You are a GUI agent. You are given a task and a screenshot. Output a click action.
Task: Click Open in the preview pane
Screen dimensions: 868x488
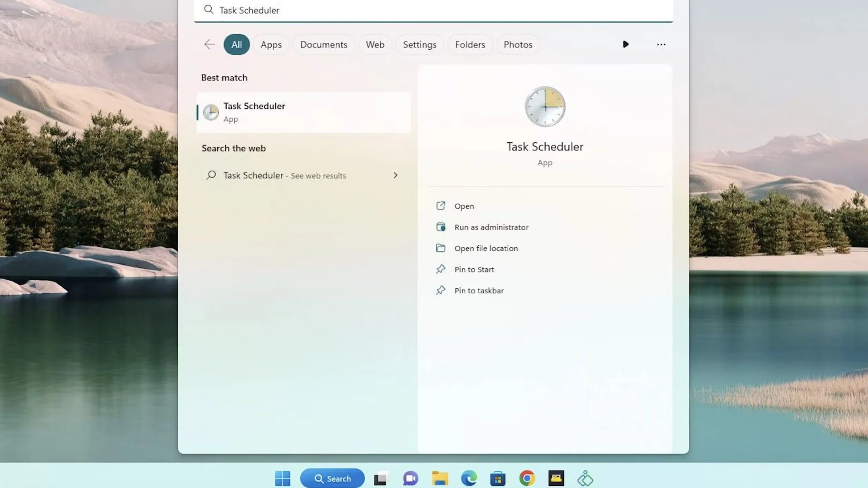[464, 206]
